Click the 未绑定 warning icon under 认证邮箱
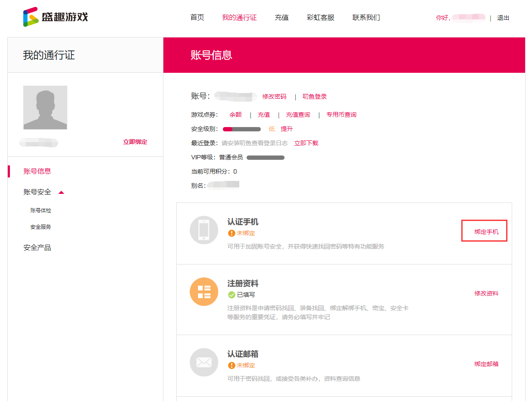532x401 pixels. [x=232, y=365]
